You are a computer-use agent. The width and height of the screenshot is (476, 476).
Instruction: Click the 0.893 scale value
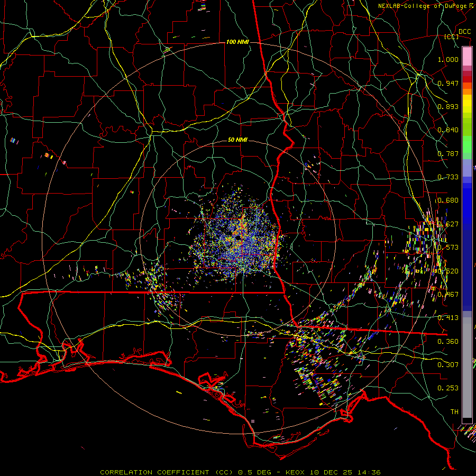[448, 106]
